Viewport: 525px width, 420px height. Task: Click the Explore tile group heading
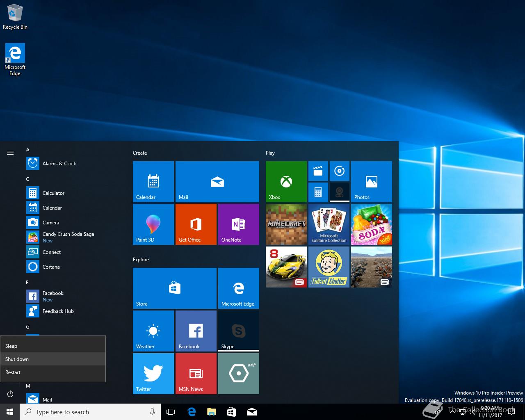pyautogui.click(x=141, y=260)
